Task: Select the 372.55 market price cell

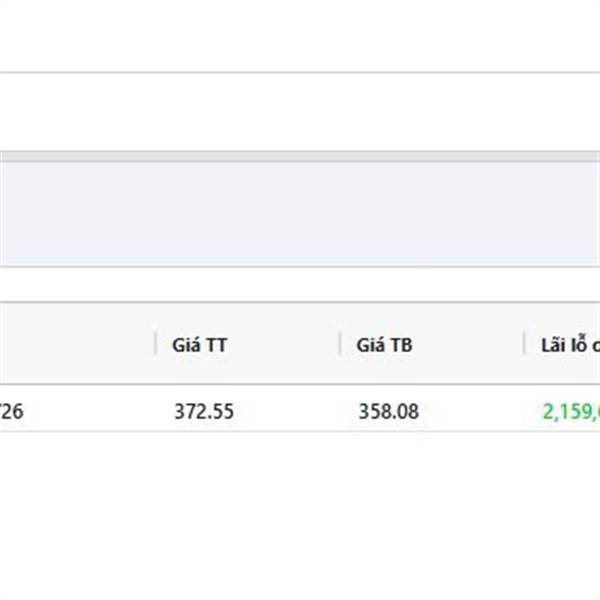Action: coord(204,412)
